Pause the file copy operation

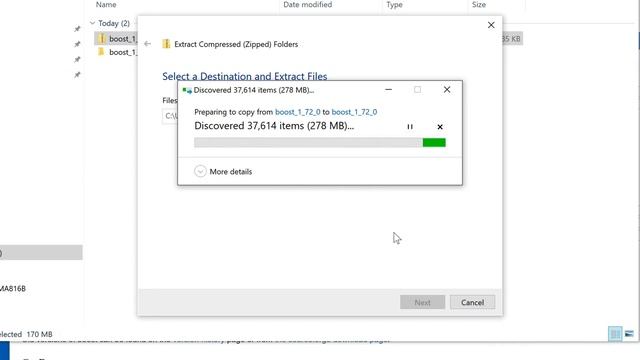410,127
